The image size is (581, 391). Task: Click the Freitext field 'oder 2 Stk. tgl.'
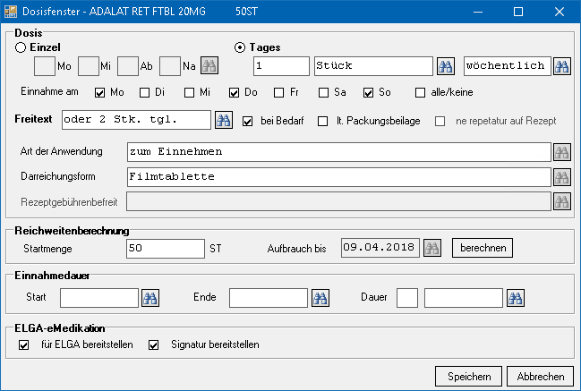pos(136,120)
